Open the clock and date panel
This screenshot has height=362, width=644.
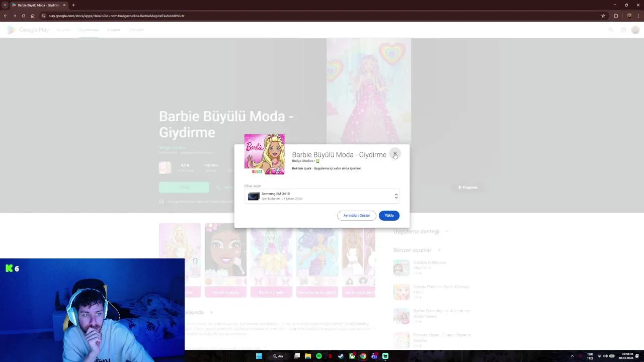click(x=627, y=356)
